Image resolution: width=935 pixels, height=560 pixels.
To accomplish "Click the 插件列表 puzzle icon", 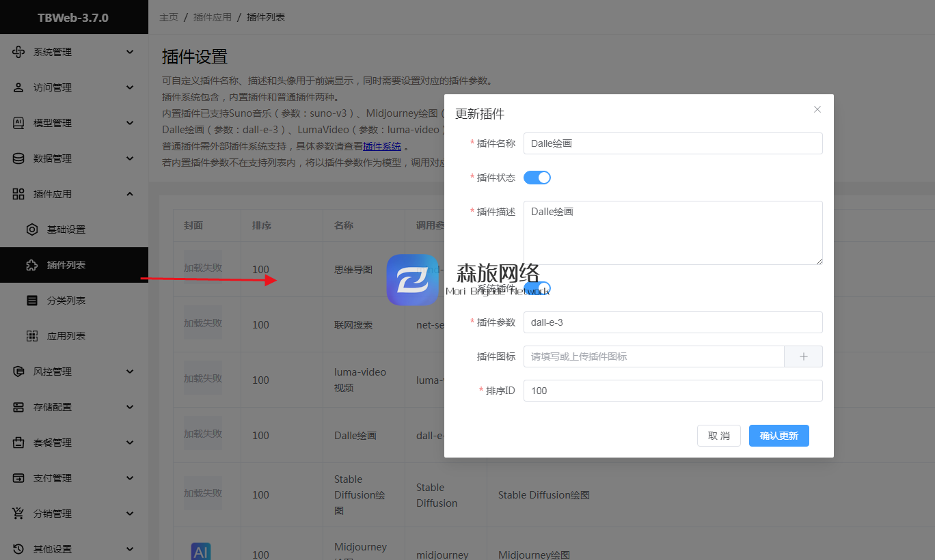I will (x=32, y=265).
